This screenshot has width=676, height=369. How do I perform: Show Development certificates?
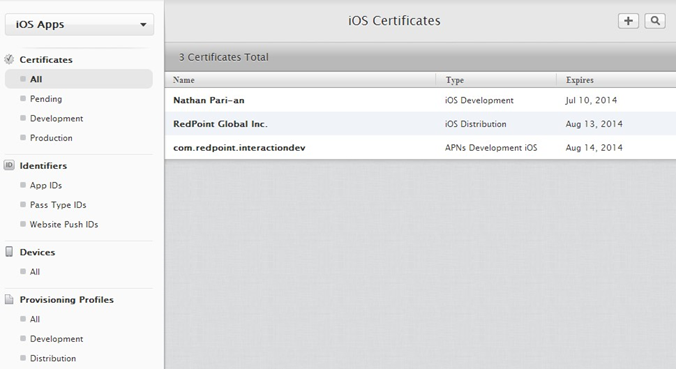[x=56, y=119]
